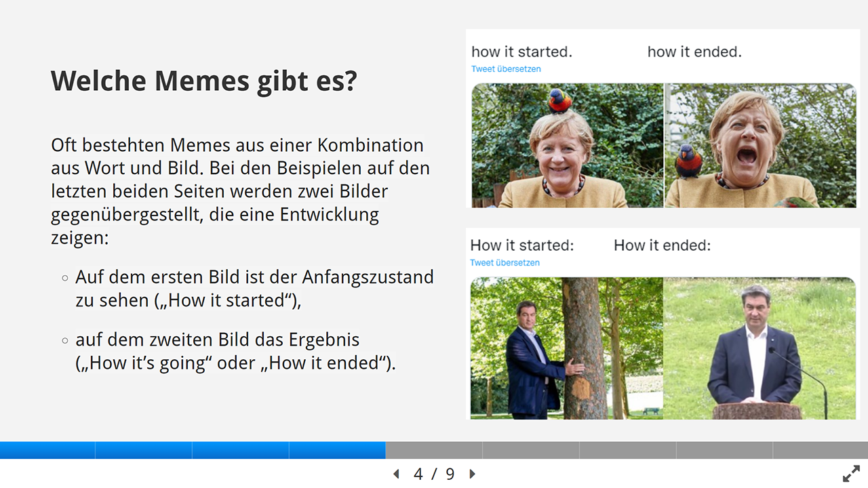Go to the previous slide arrow
This screenshot has height=488, width=868.
coord(396,474)
